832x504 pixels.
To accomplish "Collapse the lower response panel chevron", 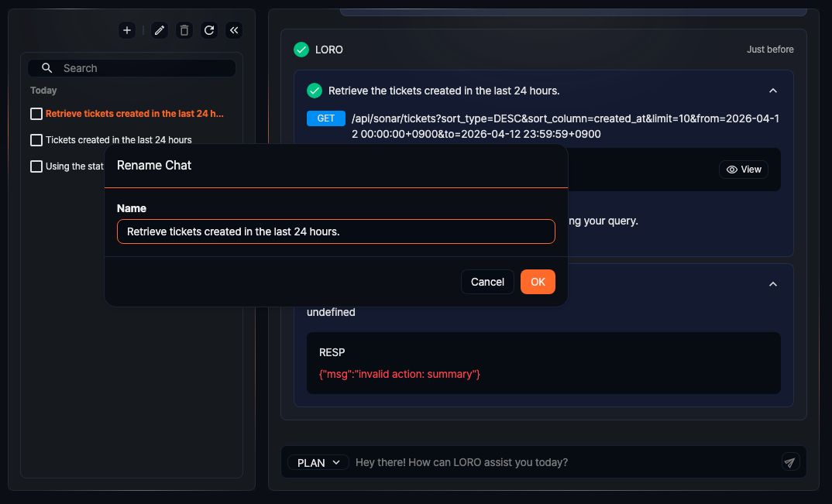I will coord(772,284).
